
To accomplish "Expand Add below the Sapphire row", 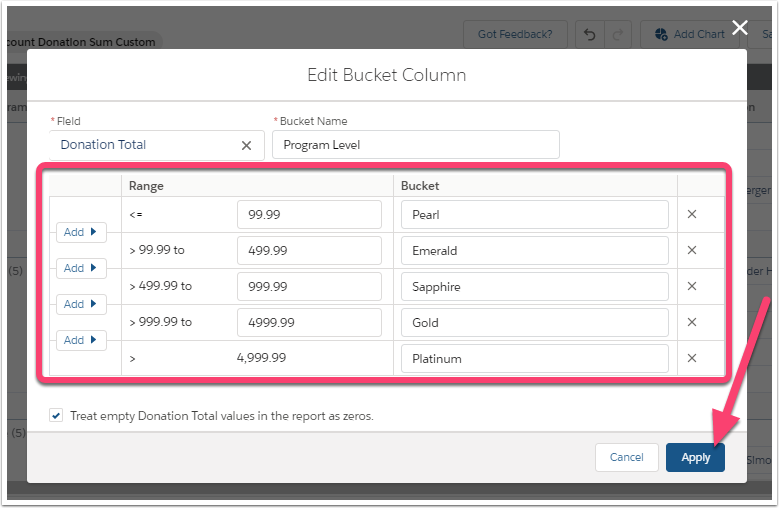I will coord(81,304).
